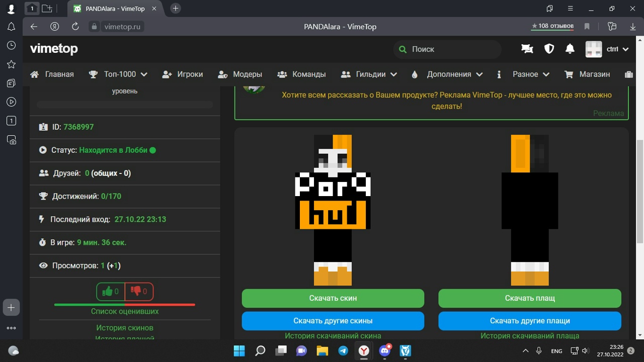Open the Команды navigation item
Viewport: 644px width, 362px height.
tap(301, 74)
